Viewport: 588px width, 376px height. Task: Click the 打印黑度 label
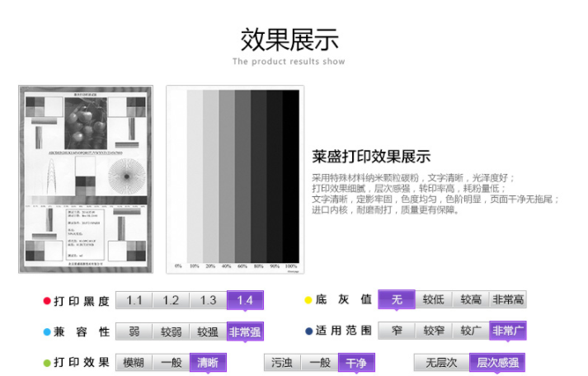tap(82, 301)
